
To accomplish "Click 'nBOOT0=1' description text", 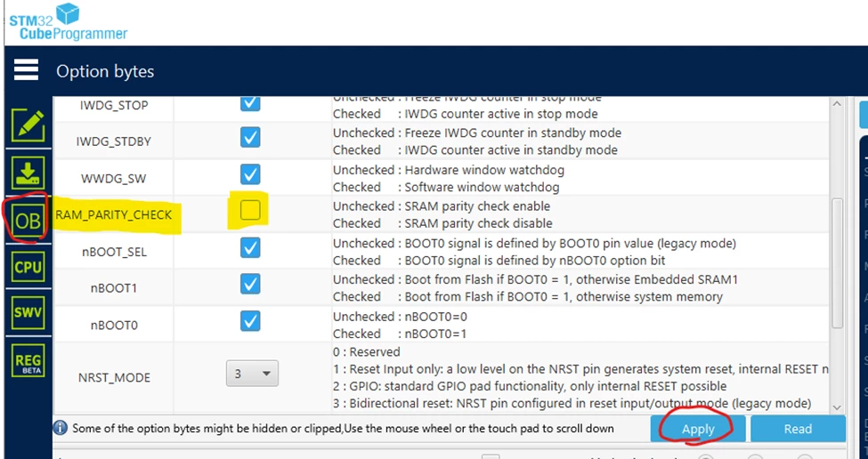I will tap(435, 334).
